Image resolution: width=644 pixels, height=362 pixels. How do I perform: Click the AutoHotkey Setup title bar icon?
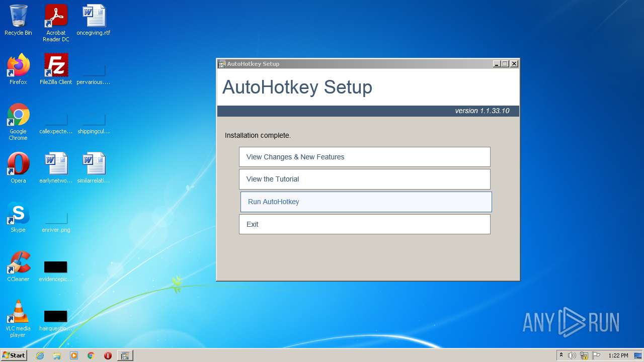coord(222,64)
